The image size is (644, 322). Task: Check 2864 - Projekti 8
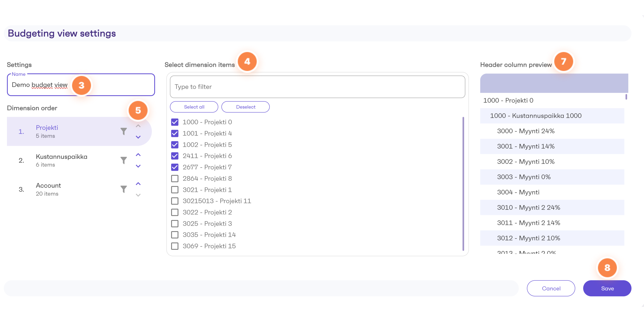[x=175, y=179]
